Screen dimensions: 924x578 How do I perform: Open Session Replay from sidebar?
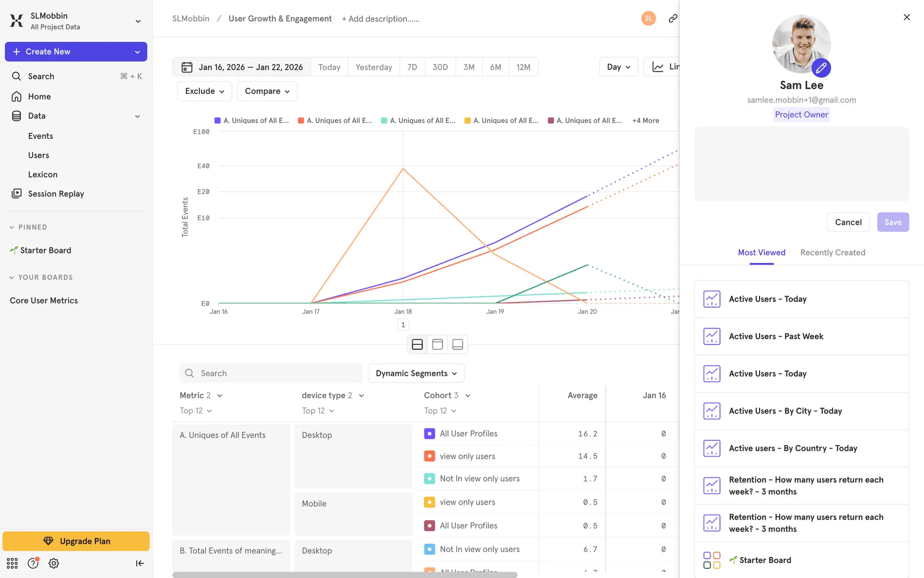pos(56,194)
